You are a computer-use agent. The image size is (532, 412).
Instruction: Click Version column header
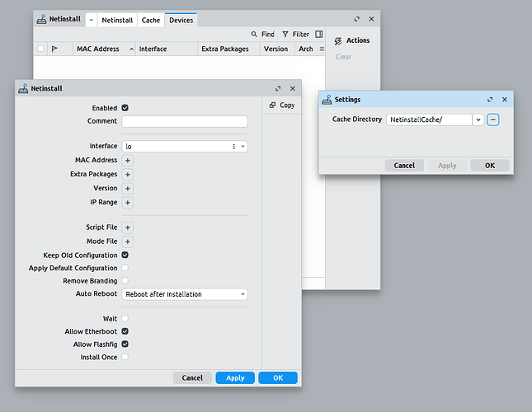click(277, 49)
